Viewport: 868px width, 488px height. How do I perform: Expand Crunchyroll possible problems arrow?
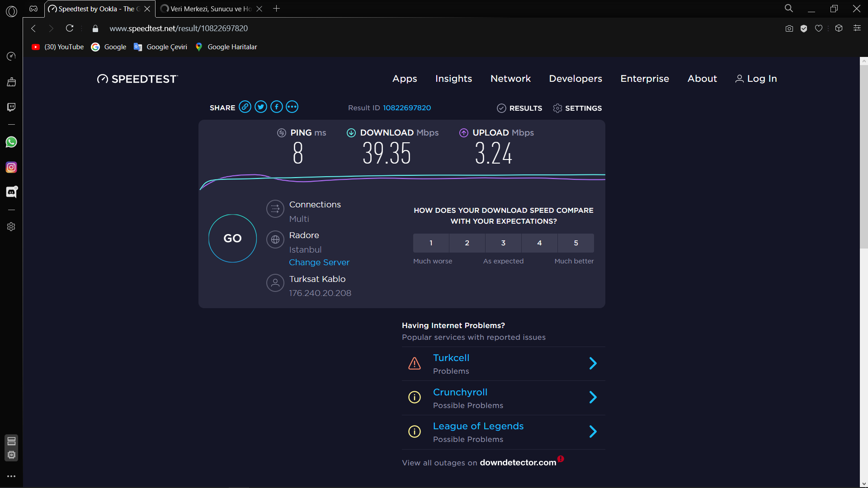pyautogui.click(x=593, y=398)
